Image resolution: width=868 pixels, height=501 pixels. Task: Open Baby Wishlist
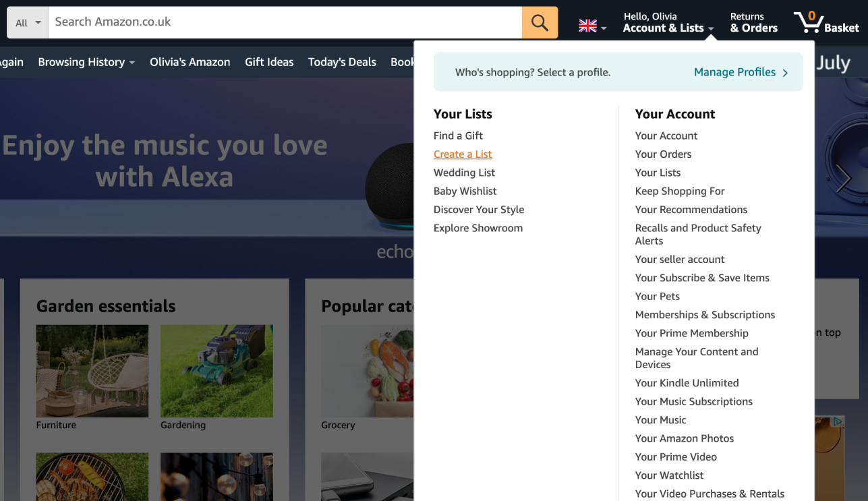click(x=465, y=191)
